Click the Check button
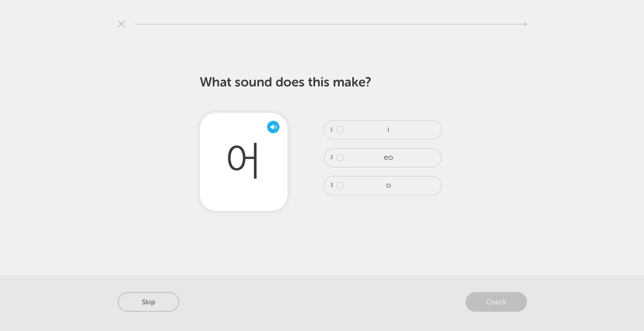This screenshot has height=331, width=644. coord(496,302)
